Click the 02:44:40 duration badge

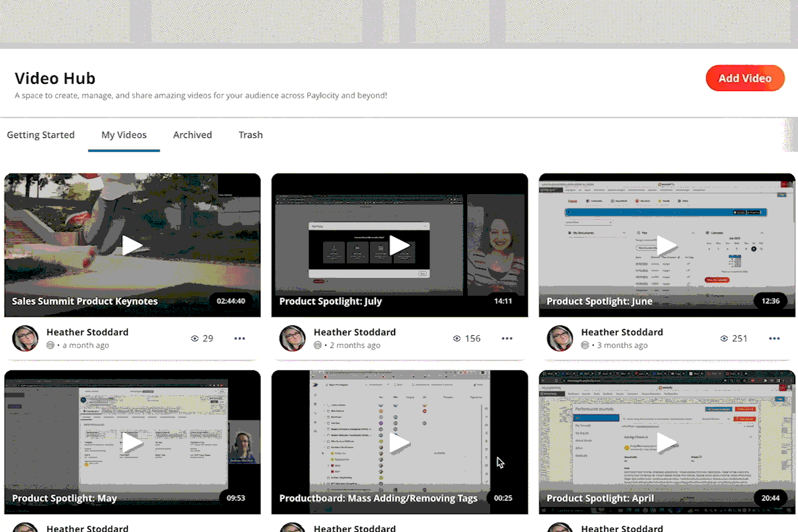pos(231,301)
